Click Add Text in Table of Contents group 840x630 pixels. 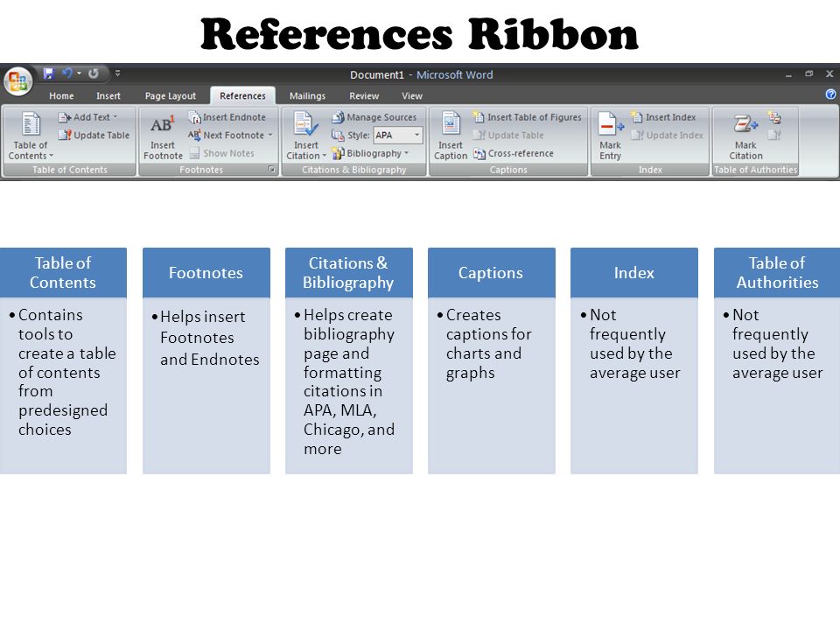tap(87, 117)
